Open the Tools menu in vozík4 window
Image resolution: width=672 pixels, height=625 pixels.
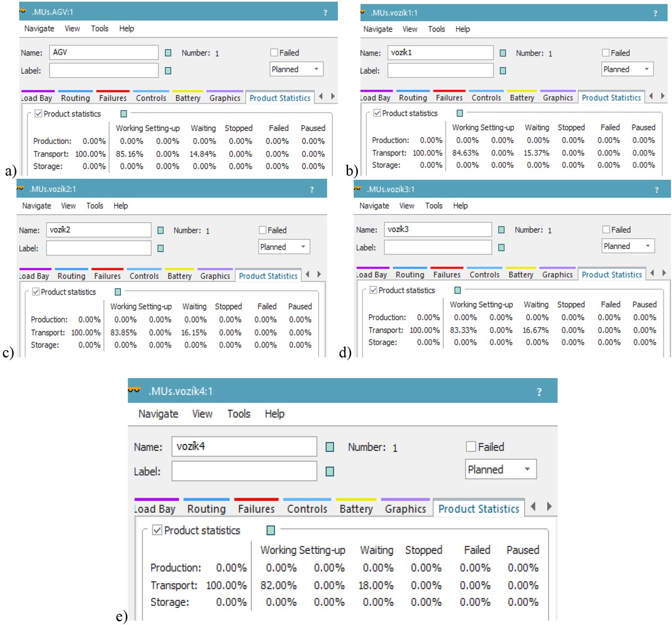coord(238,414)
